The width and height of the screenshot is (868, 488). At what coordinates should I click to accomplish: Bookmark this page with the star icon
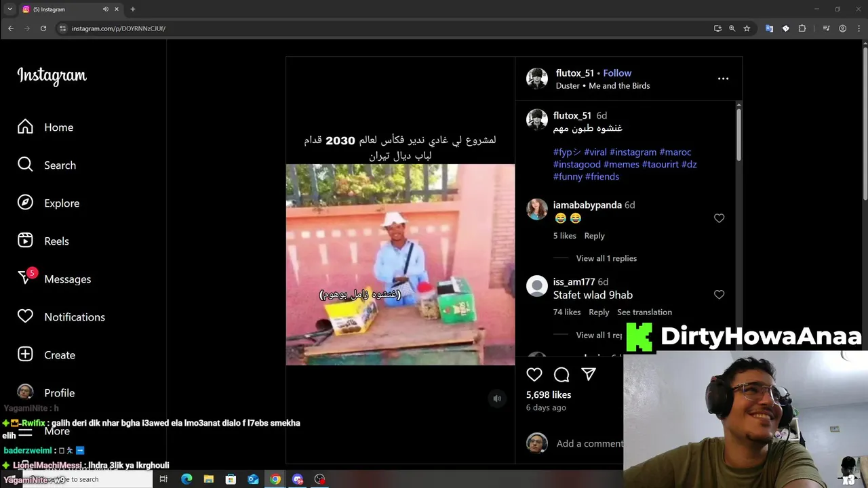[747, 28]
